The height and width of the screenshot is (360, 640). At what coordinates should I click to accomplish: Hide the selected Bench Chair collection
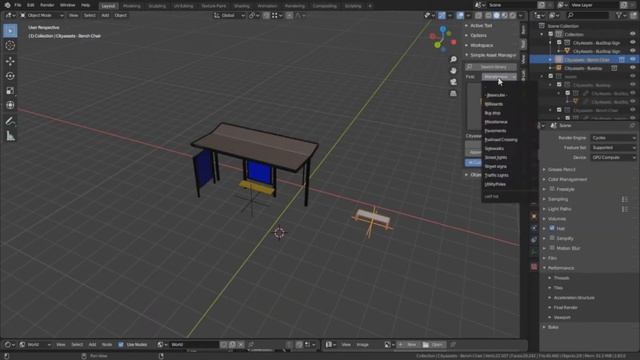click(x=632, y=60)
